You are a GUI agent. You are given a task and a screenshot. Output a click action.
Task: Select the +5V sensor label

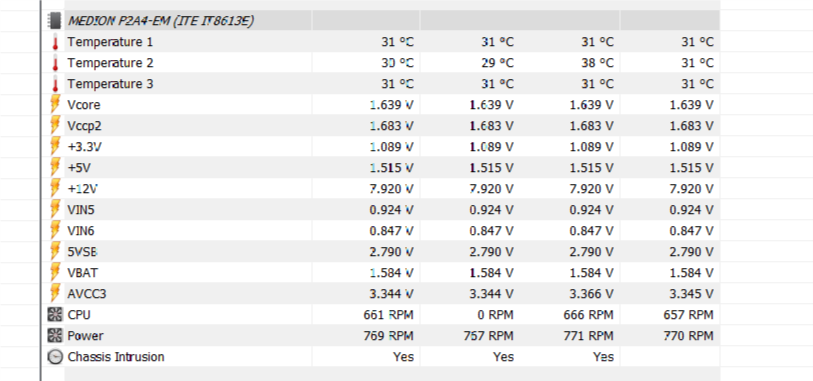pyautogui.click(x=79, y=168)
